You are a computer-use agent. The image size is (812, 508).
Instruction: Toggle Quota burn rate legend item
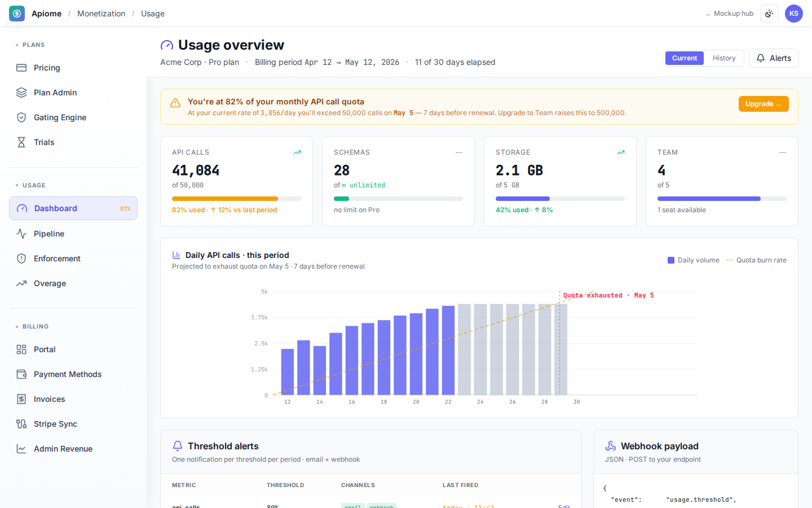[x=756, y=260]
